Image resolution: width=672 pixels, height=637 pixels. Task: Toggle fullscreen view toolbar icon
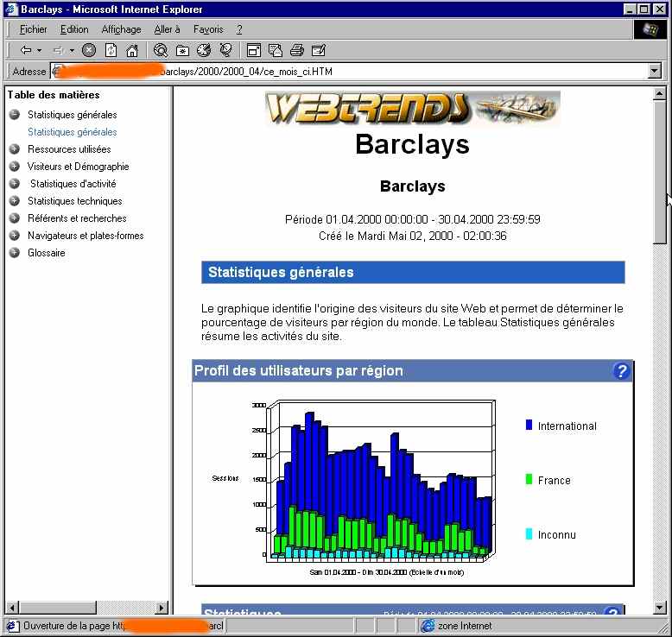pyautogui.click(x=254, y=51)
